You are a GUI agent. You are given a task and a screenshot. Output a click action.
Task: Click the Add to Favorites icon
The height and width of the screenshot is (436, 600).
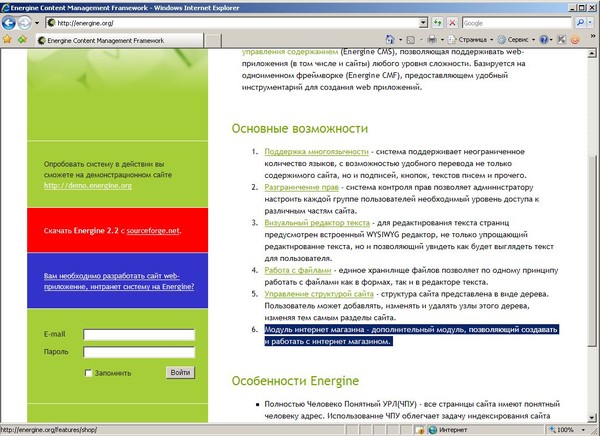23,39
